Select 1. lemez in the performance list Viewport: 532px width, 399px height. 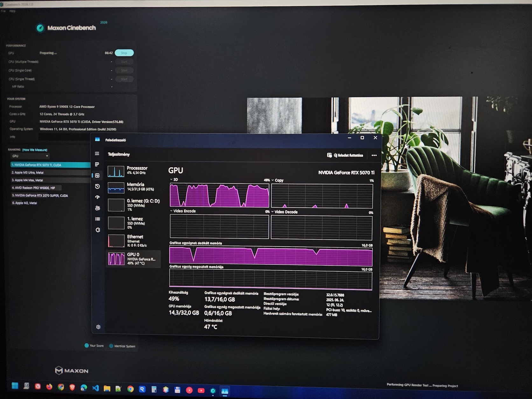[x=134, y=223]
